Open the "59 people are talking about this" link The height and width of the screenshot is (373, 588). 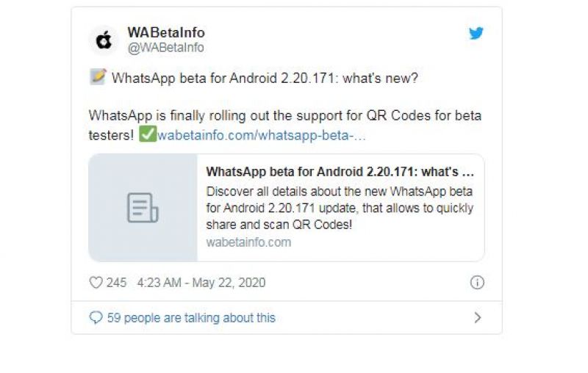click(x=191, y=318)
